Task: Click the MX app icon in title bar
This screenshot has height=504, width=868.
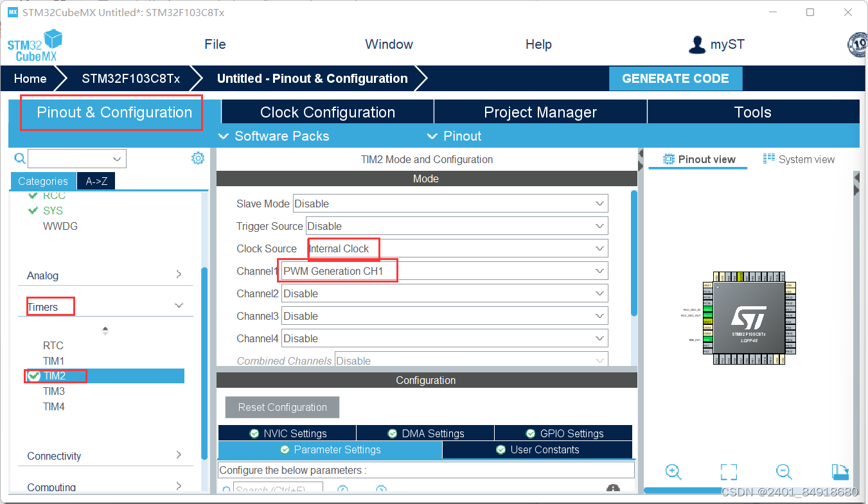Action: pyautogui.click(x=13, y=12)
